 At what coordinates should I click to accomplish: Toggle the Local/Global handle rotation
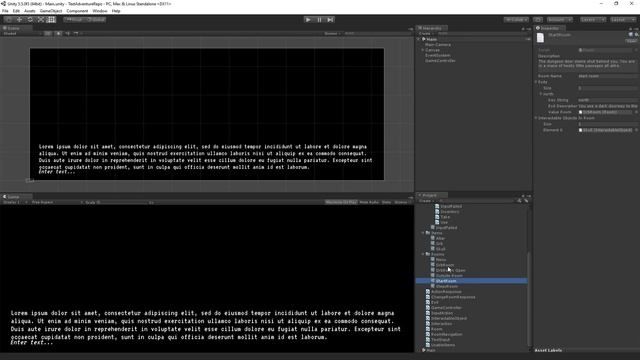(96, 20)
